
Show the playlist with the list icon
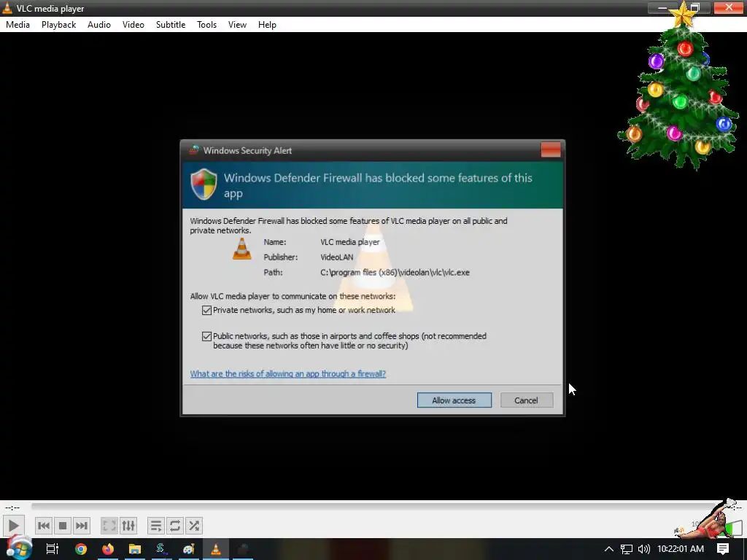coord(156,526)
